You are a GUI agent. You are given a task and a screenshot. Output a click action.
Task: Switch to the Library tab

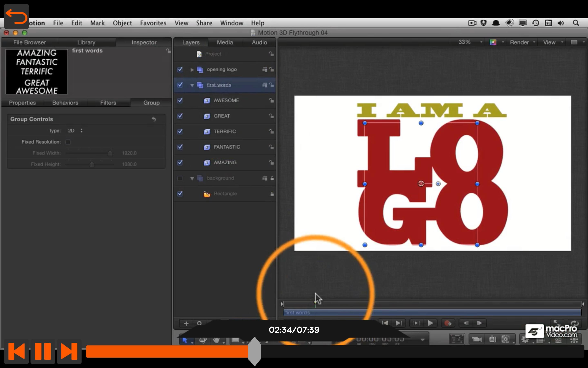point(86,42)
